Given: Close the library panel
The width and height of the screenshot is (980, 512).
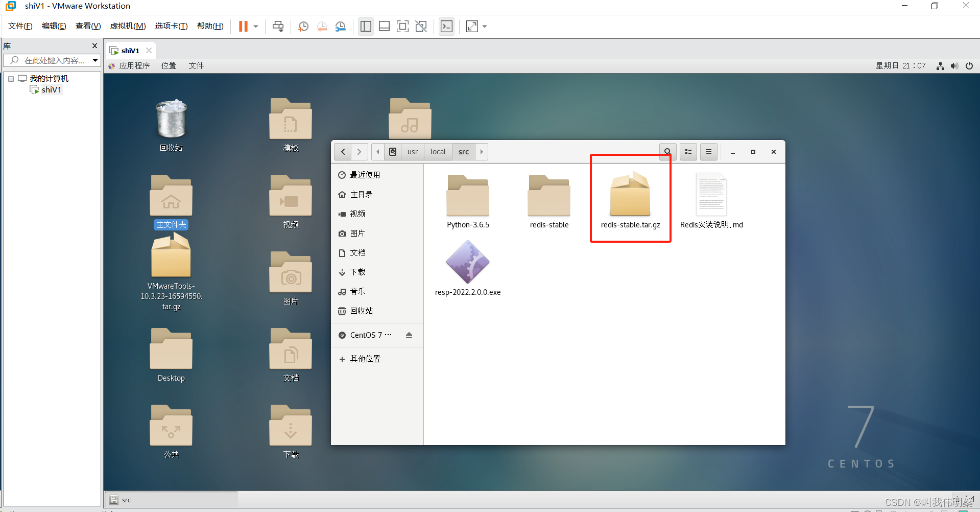Looking at the screenshot, I should coord(94,45).
